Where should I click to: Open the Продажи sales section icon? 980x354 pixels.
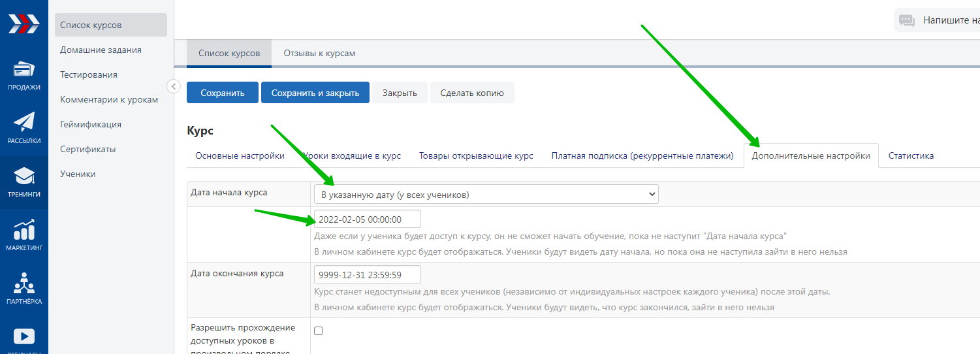pos(24,71)
